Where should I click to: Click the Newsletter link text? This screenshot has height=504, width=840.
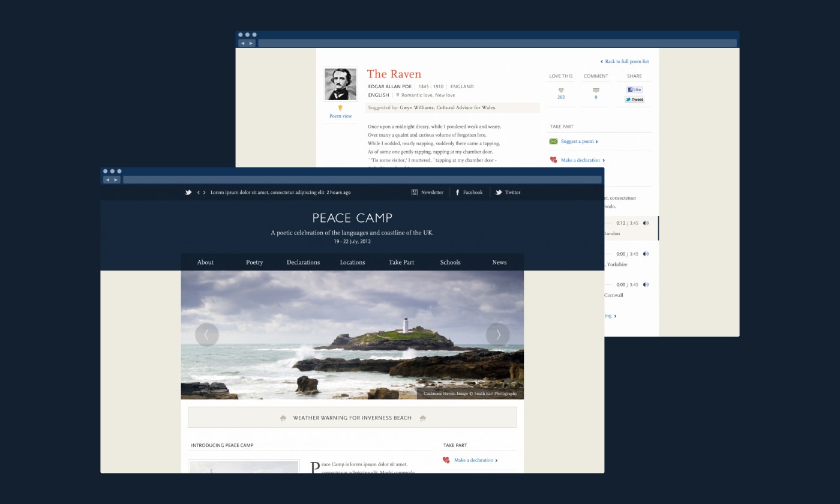click(x=432, y=193)
